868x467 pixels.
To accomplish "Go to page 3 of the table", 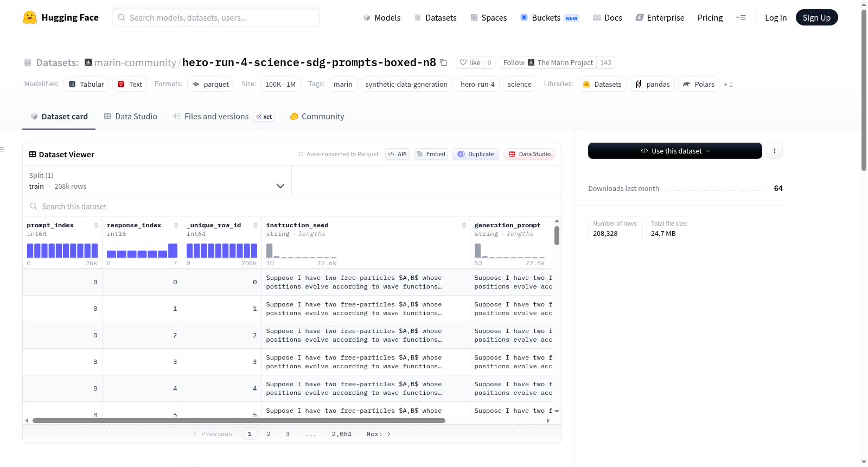I will tap(288, 434).
